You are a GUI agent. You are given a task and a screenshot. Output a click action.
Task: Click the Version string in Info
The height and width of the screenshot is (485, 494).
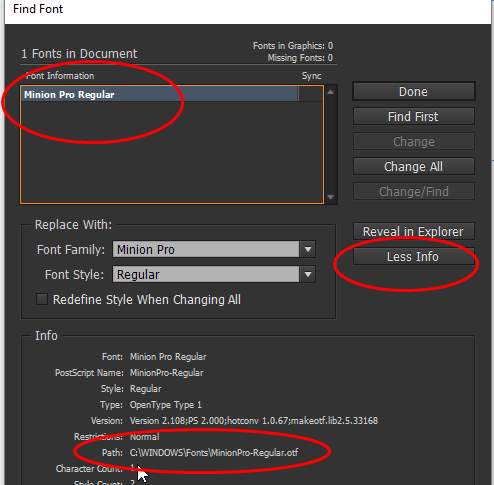[254, 421]
